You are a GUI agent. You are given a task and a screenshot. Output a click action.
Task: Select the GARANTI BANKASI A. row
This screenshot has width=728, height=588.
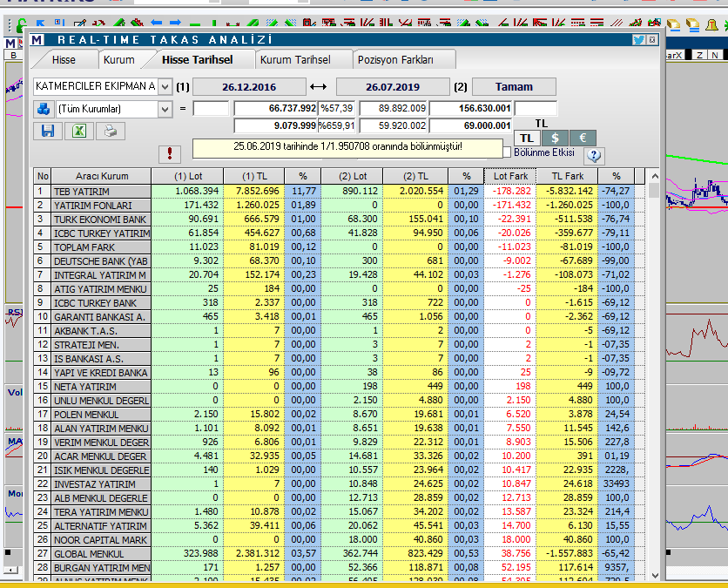tap(339, 317)
